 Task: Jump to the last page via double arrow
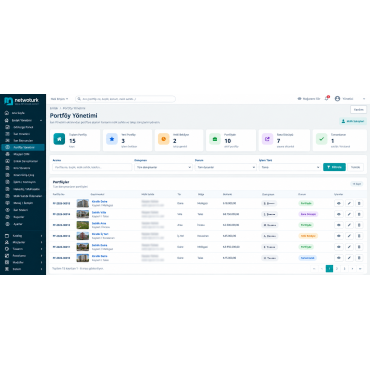click(360, 269)
